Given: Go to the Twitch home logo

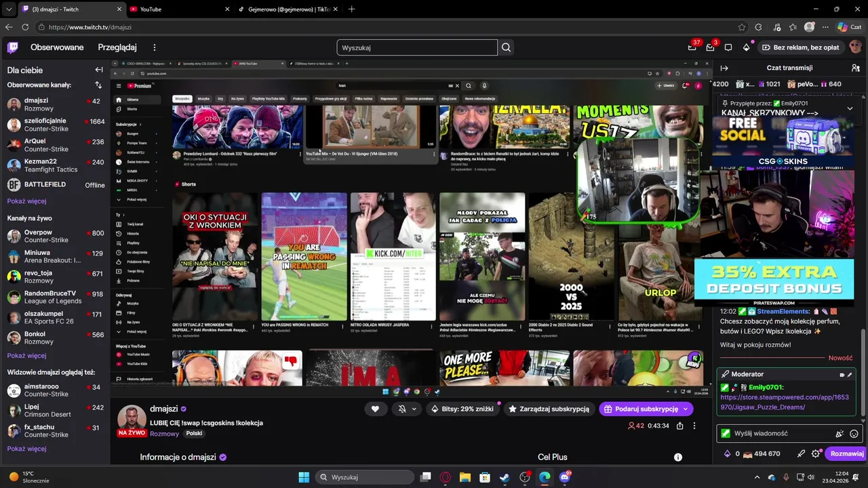Looking at the screenshot, I should [x=13, y=47].
